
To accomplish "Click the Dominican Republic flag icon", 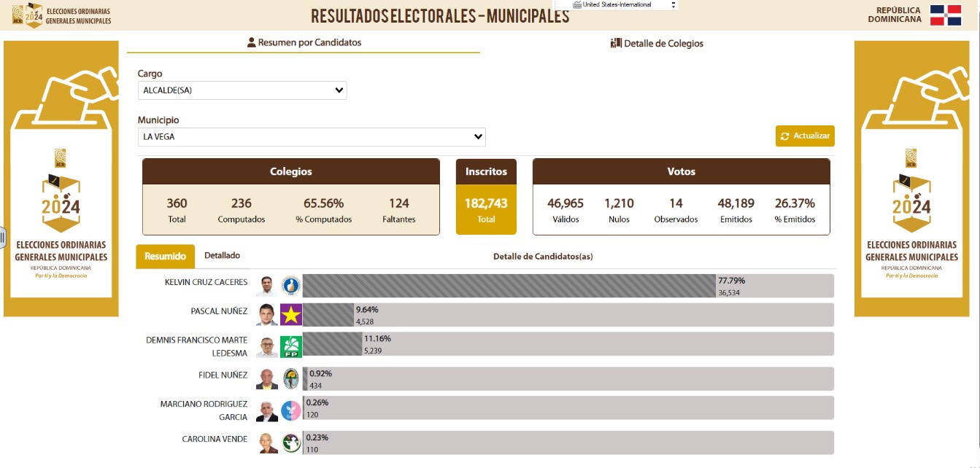I will [945, 15].
